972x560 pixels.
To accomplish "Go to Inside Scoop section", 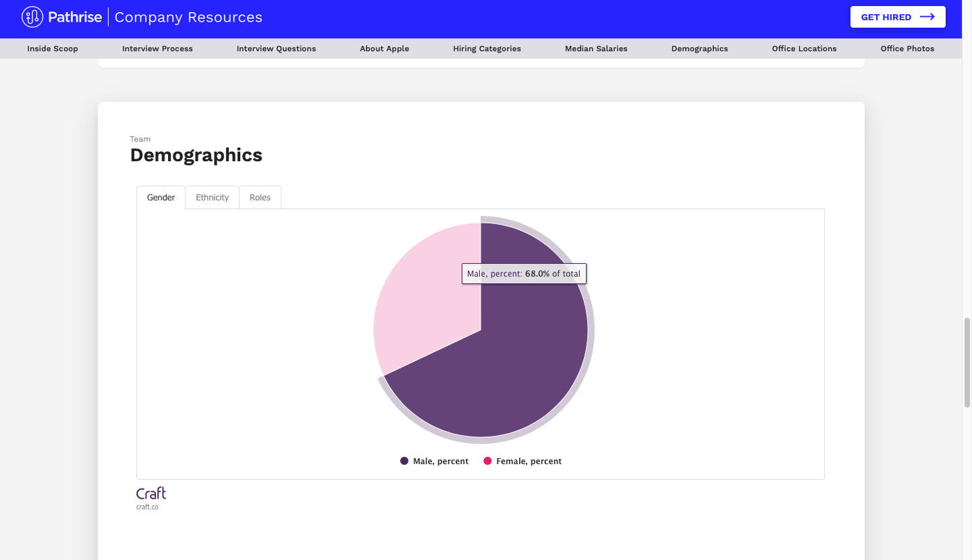I will click(x=53, y=49).
